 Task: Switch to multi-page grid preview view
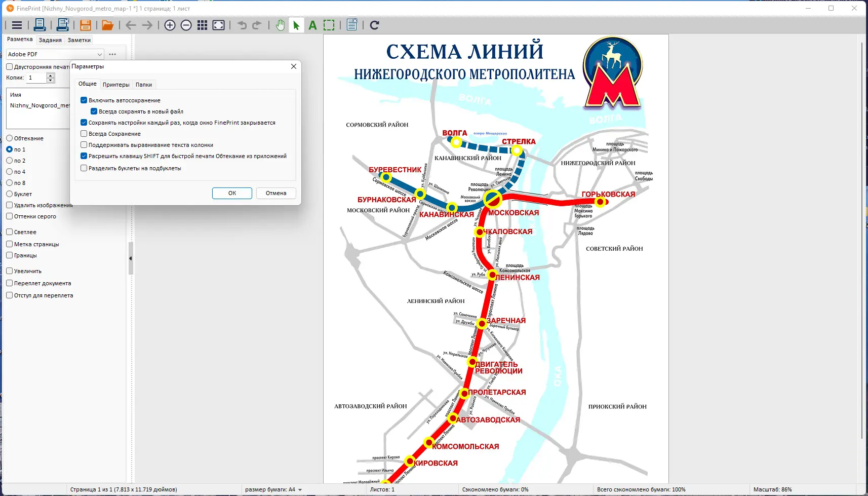[x=203, y=25]
